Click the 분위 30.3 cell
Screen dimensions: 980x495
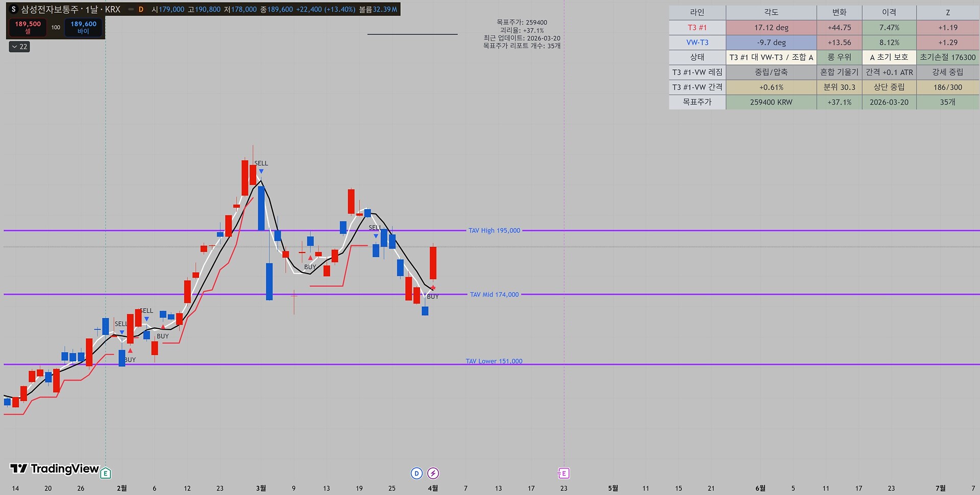(840, 87)
